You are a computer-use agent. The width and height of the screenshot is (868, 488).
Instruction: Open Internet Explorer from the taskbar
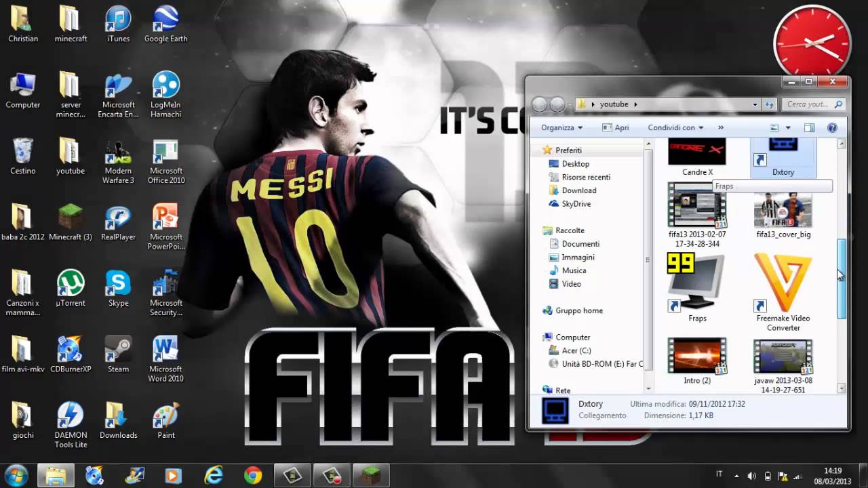click(x=213, y=476)
